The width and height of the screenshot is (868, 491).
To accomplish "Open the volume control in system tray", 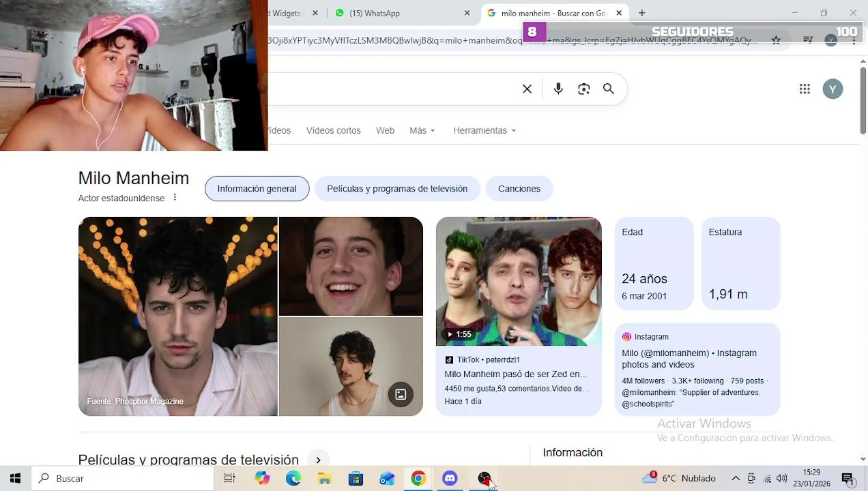I will (781, 479).
